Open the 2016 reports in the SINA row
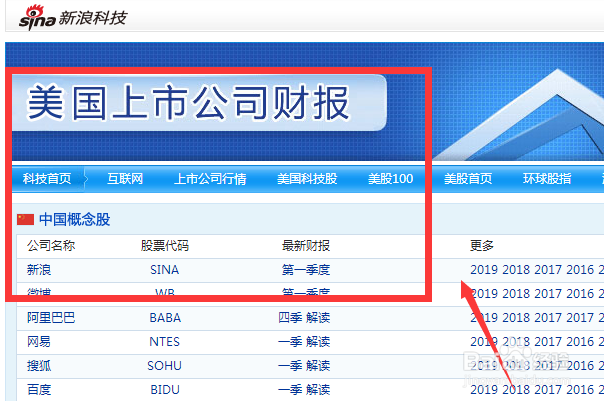This screenshot has height=401, width=604. [580, 270]
